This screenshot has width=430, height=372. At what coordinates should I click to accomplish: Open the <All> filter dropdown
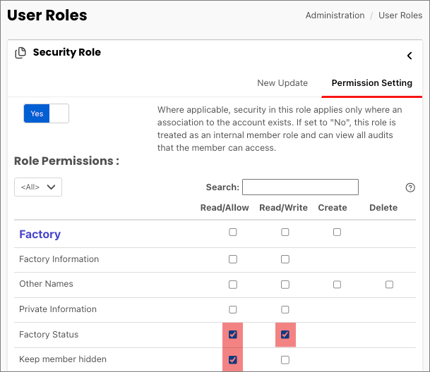(38, 187)
